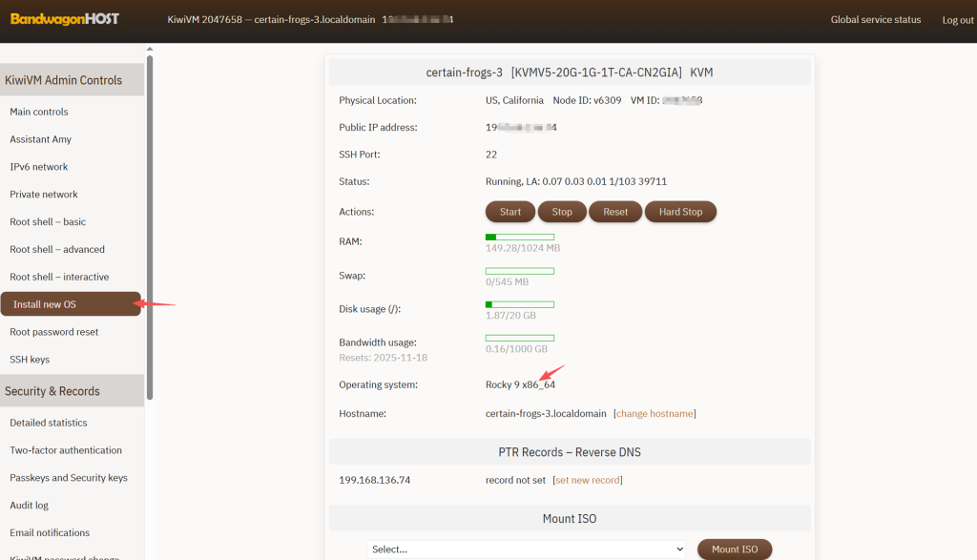Click the change hostname link
This screenshot has height=560, width=977.
click(x=655, y=413)
